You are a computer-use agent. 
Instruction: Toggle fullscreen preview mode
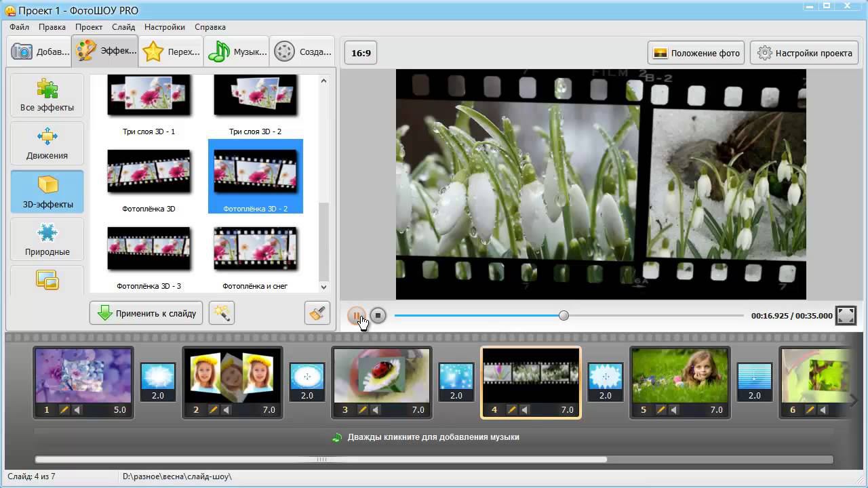pyautogui.click(x=846, y=315)
